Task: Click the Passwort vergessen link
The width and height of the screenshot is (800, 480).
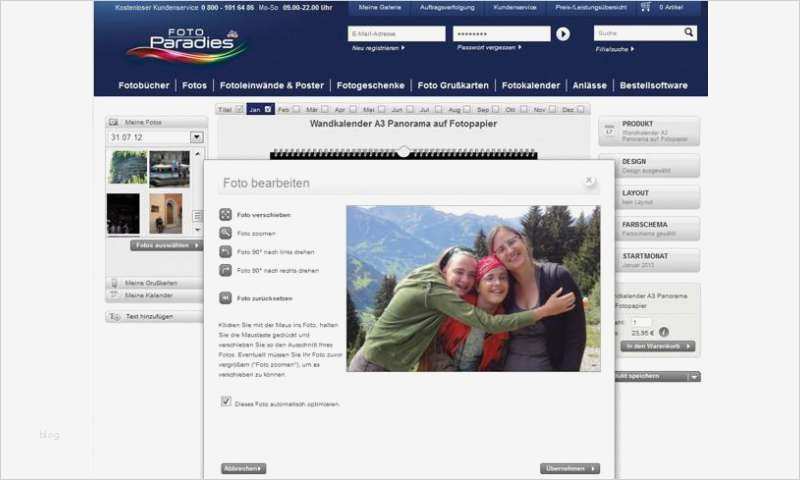Action: 489,47
